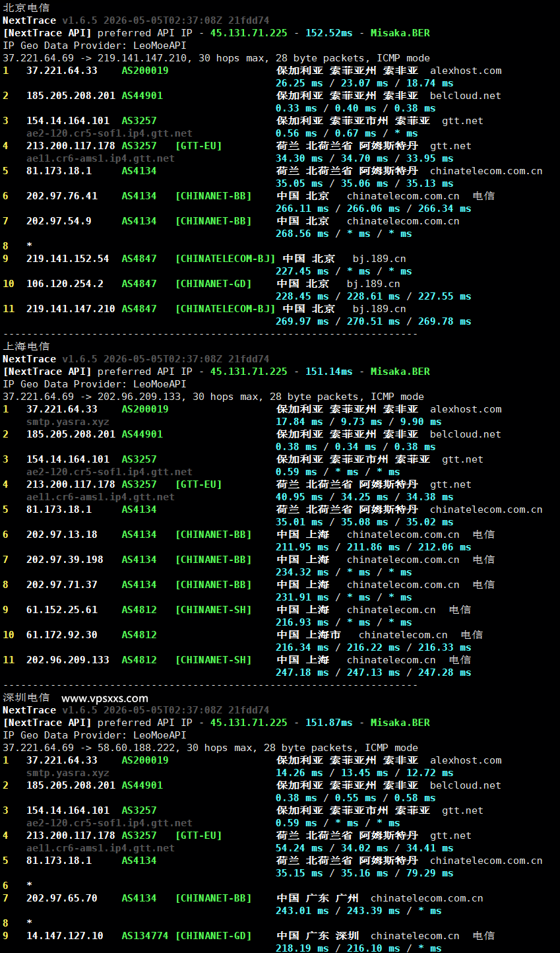Select the API latency value 151.87ms
Image resolution: width=560 pixels, height=953 pixels.
329,723
